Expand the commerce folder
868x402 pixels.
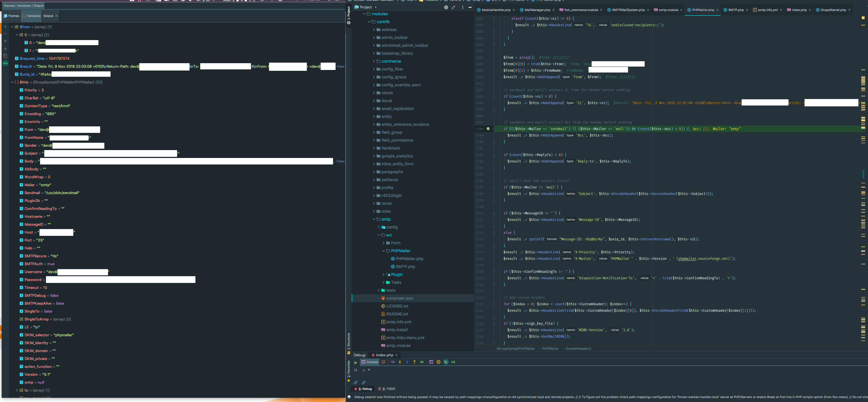point(374,61)
